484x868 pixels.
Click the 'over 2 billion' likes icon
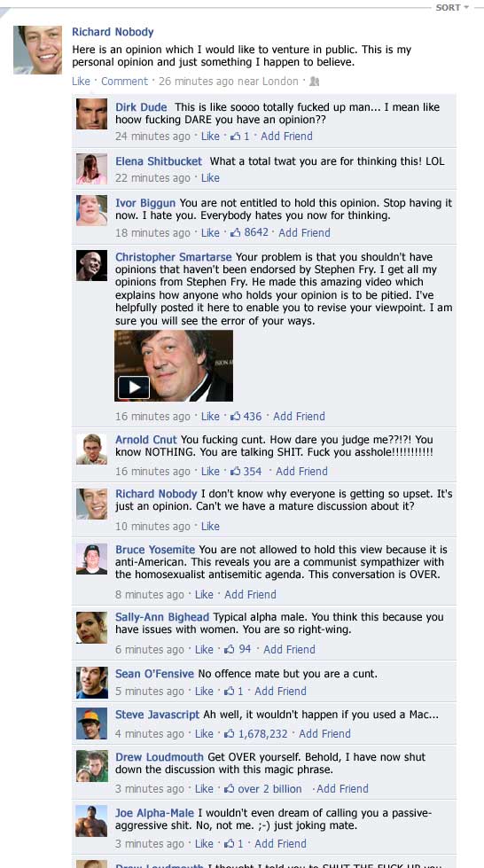229,788
